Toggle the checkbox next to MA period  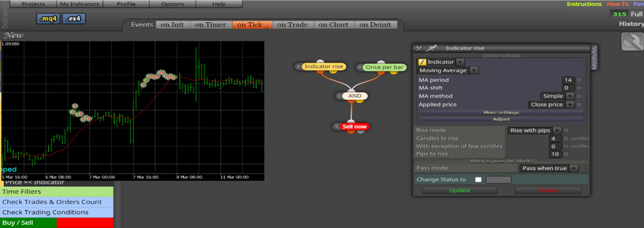(x=579, y=80)
